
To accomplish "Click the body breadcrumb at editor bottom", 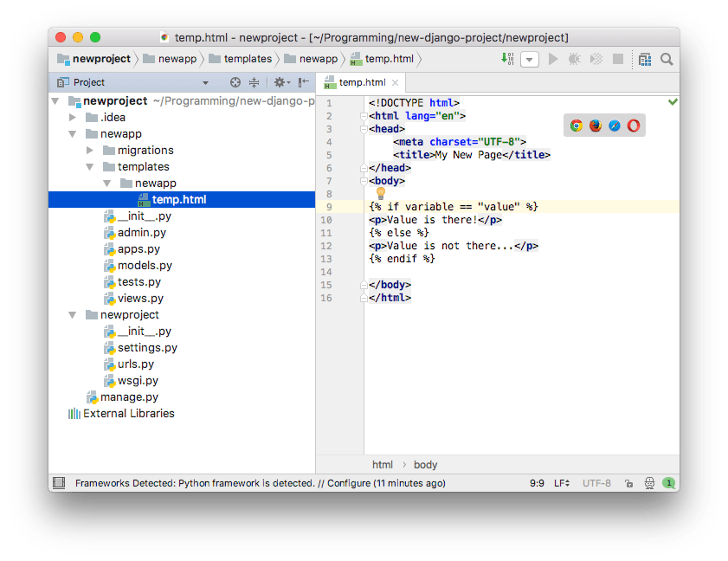I will [x=425, y=465].
